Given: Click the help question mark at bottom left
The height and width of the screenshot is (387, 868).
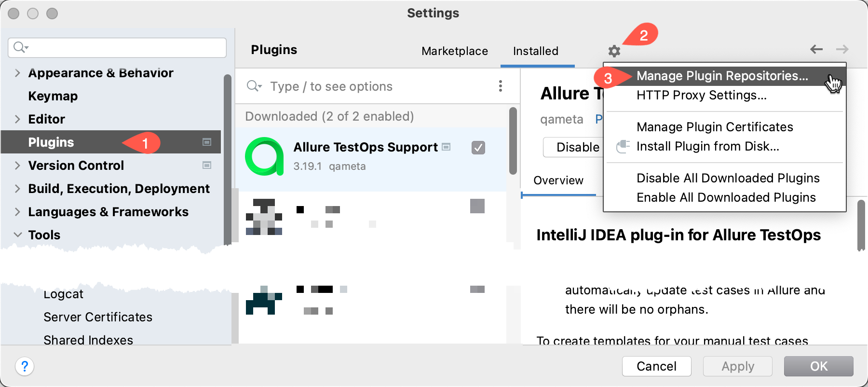Looking at the screenshot, I should tap(25, 367).
